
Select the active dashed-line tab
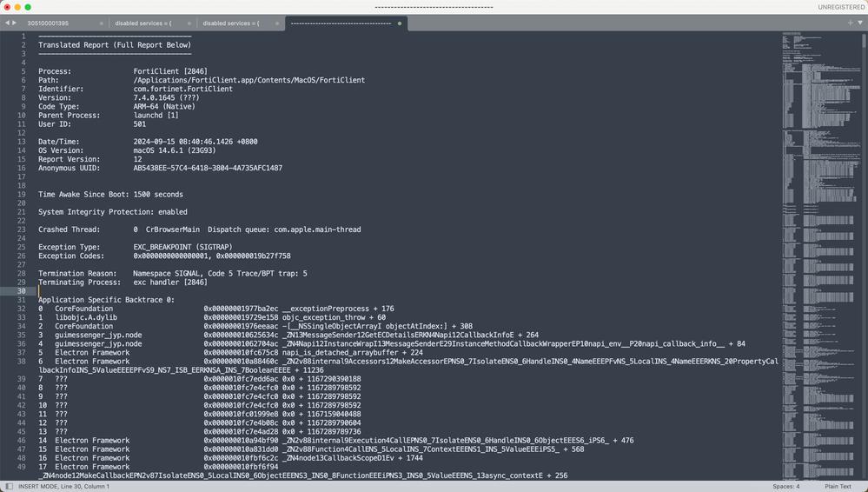point(341,23)
